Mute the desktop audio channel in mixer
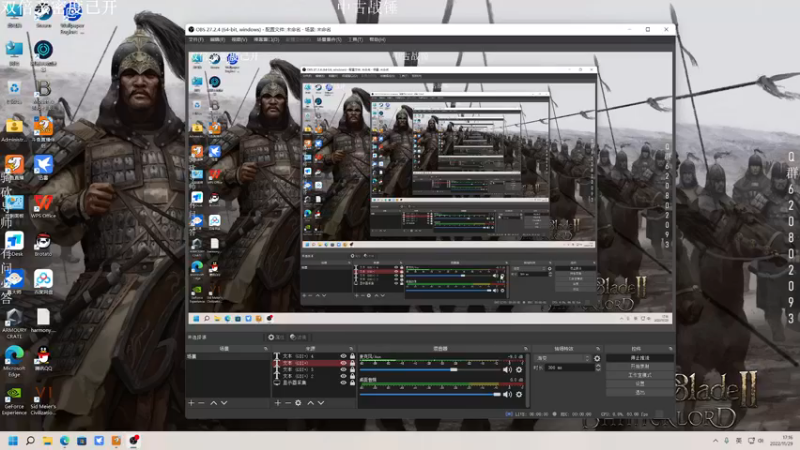Screen dimensions: 800x450 pos(507,394)
